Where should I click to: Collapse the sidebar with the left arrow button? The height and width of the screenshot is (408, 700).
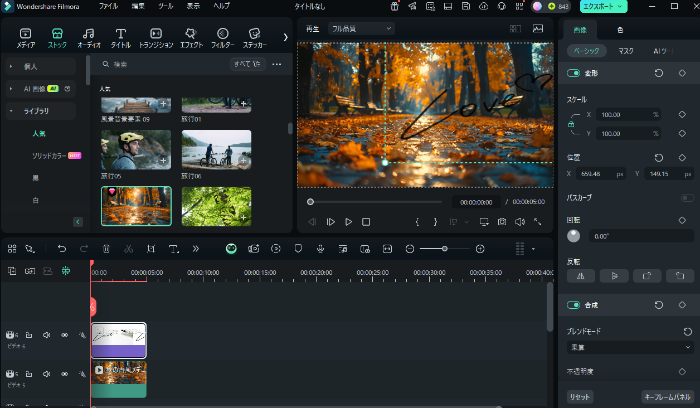tap(78, 222)
